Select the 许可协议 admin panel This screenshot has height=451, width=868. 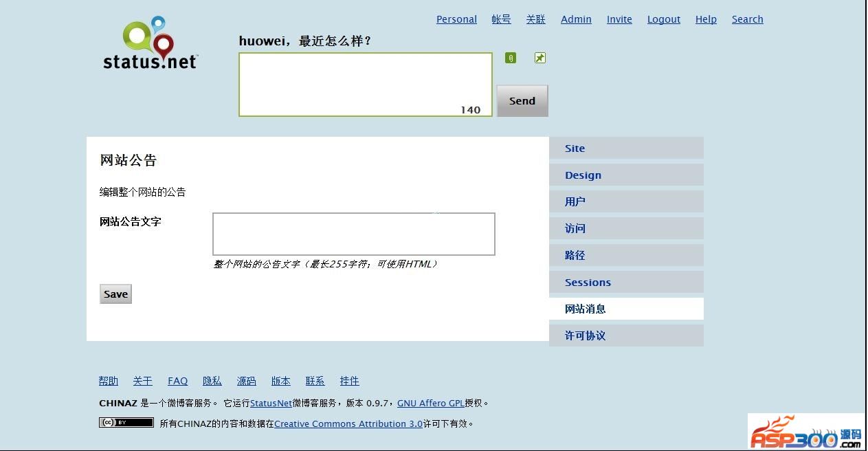(x=626, y=335)
